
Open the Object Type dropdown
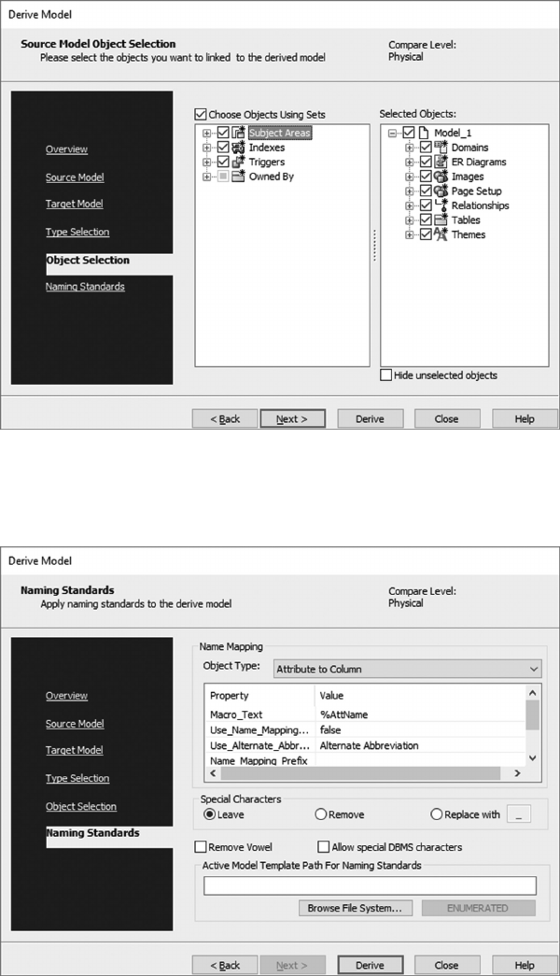(408, 669)
